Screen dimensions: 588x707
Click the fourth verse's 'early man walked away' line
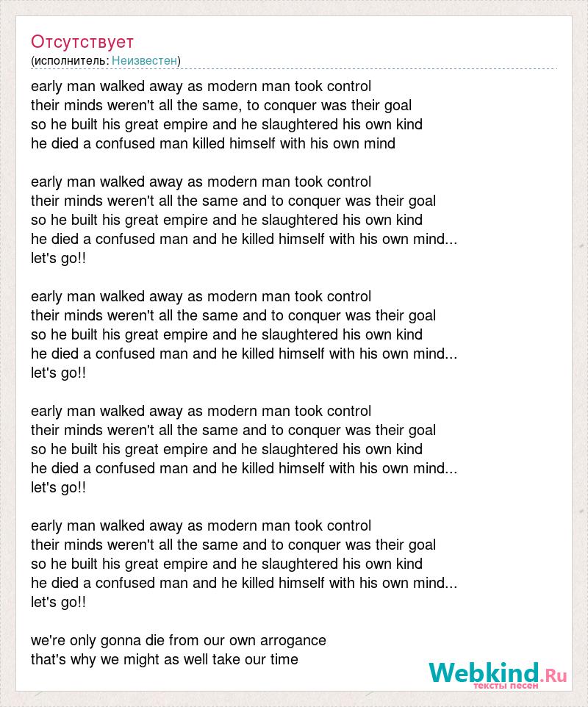tap(201, 412)
